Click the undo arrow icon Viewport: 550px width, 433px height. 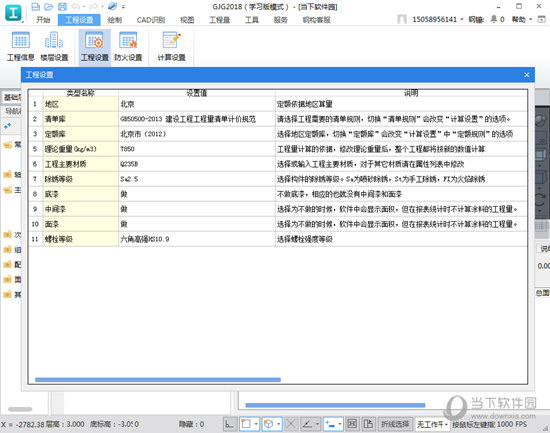pyautogui.click(x=76, y=7)
